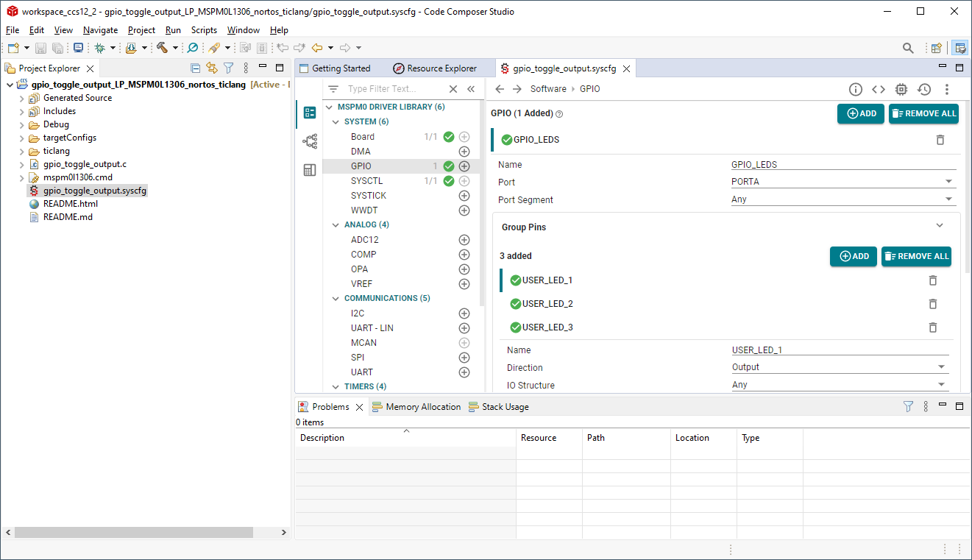Click the ADD button in Group Pins
This screenshot has height=560, width=972.
click(853, 256)
